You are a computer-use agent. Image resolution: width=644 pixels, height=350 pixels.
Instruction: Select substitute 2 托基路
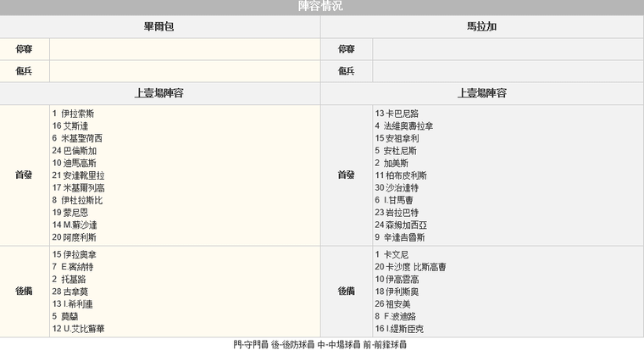pyautogui.click(x=69, y=280)
